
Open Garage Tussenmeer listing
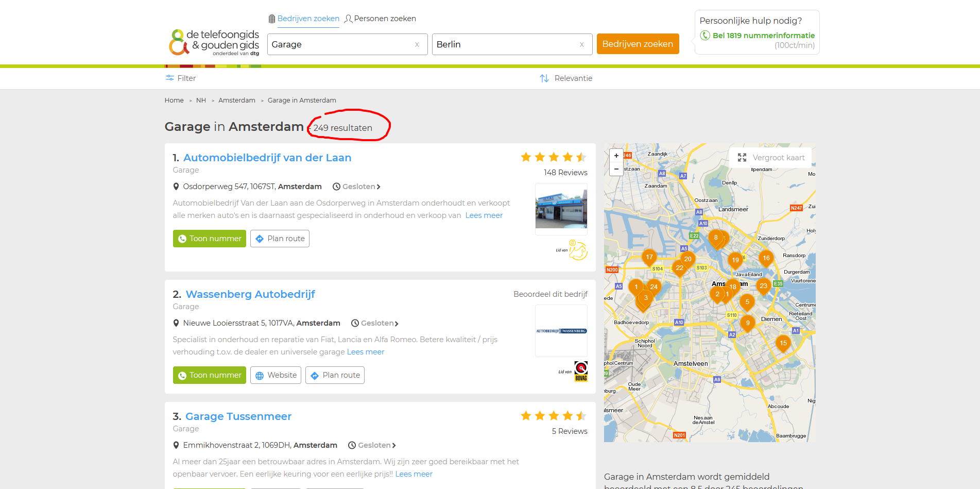(x=238, y=416)
